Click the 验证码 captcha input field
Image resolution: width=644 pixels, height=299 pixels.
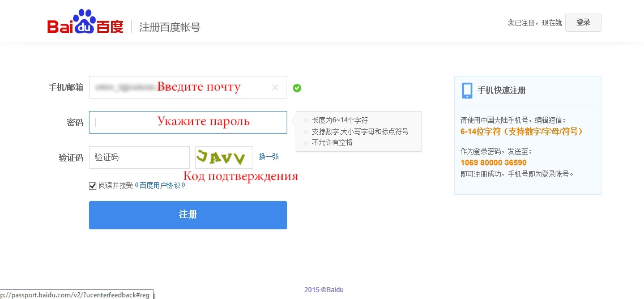139,157
